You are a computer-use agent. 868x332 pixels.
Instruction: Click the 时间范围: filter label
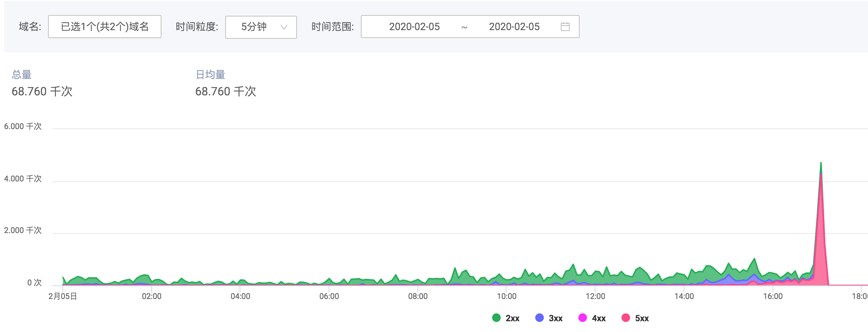click(332, 27)
